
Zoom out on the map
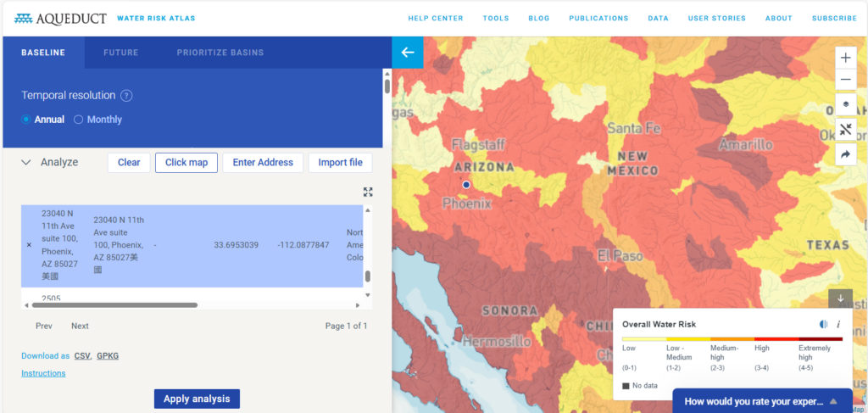pos(846,81)
